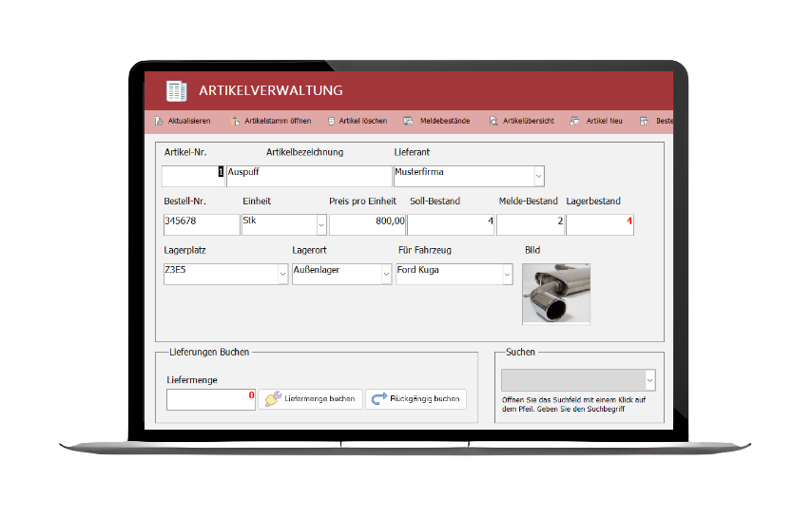Open the Lagerort dropdown arrow

pyautogui.click(x=386, y=274)
